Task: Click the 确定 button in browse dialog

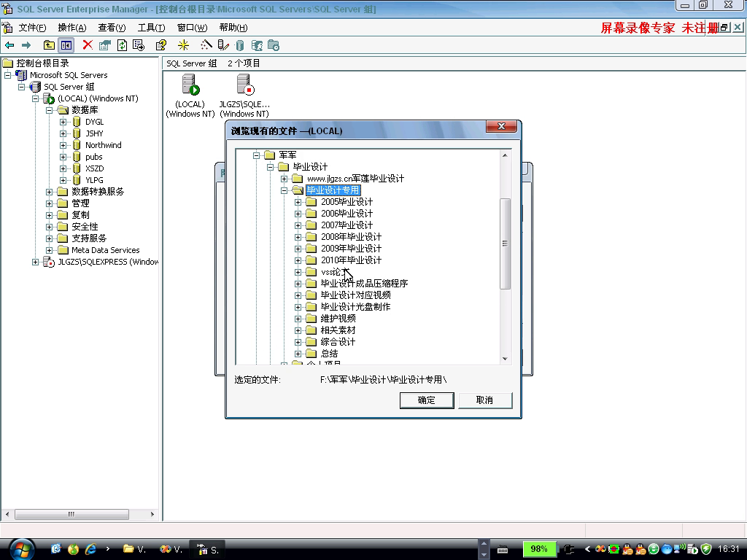Action: [x=426, y=400]
